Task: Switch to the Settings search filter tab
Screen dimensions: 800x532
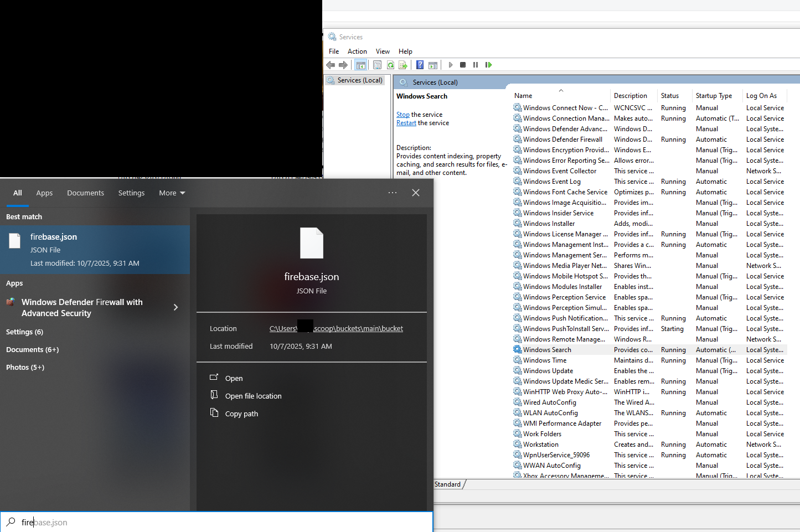Action: coord(131,193)
